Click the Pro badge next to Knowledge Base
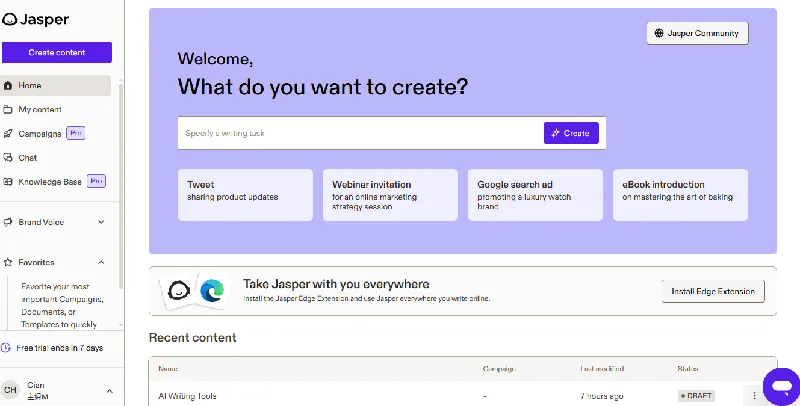 click(96, 181)
